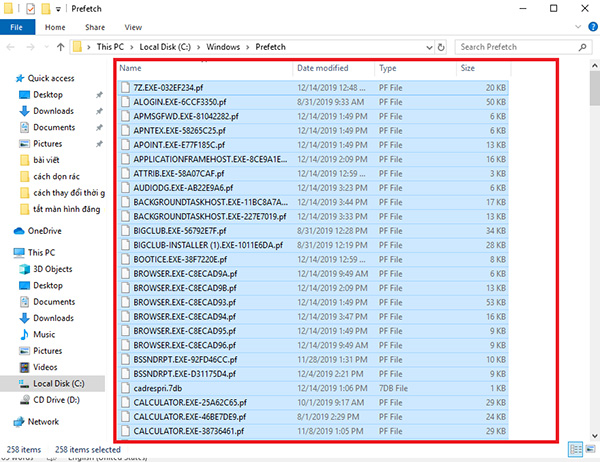Click the Back navigation arrow
The width and height of the screenshot is (600, 462).
point(10,47)
